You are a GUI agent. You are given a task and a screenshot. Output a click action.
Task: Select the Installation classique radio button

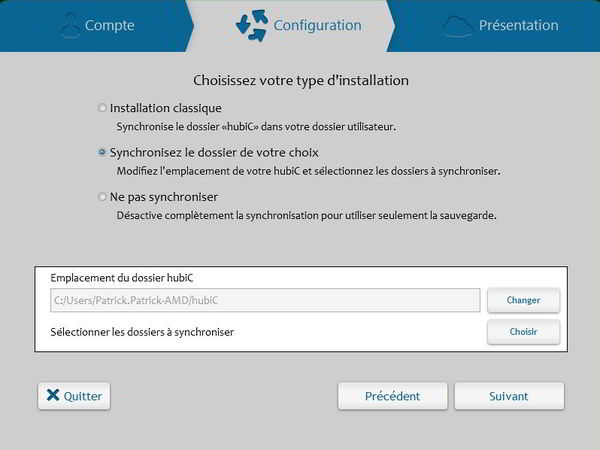(x=102, y=108)
